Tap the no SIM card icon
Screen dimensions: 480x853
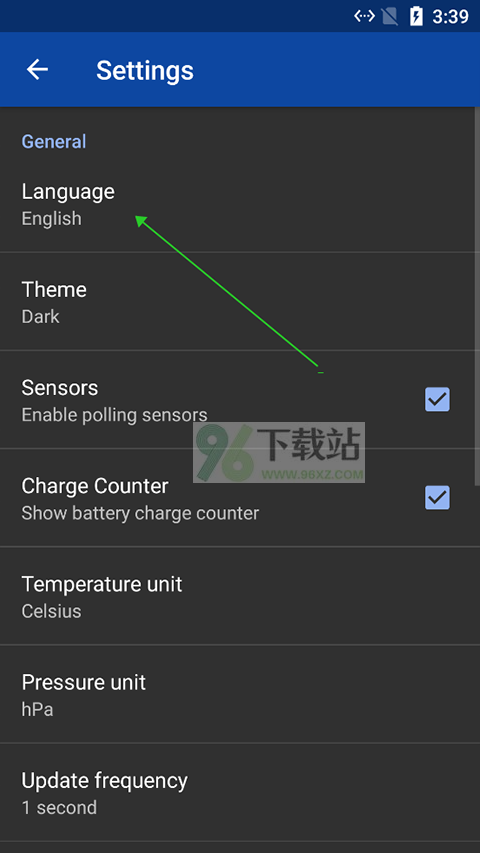[x=390, y=17]
